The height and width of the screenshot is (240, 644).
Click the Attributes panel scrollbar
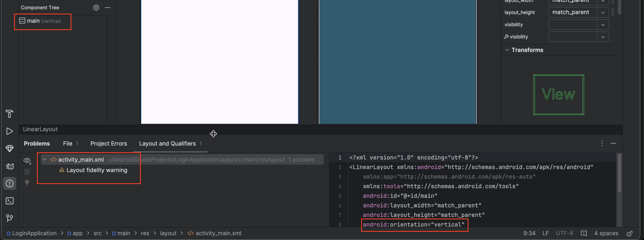coord(619,7)
